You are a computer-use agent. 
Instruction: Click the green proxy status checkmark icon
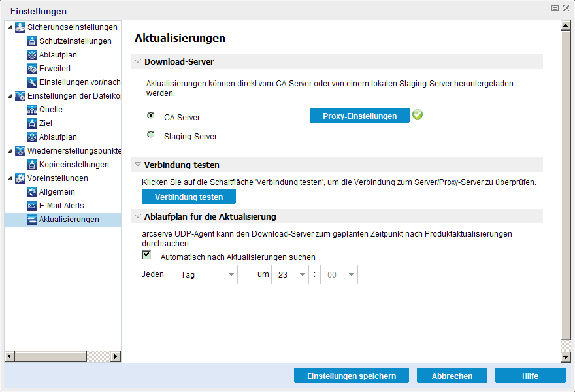[418, 115]
